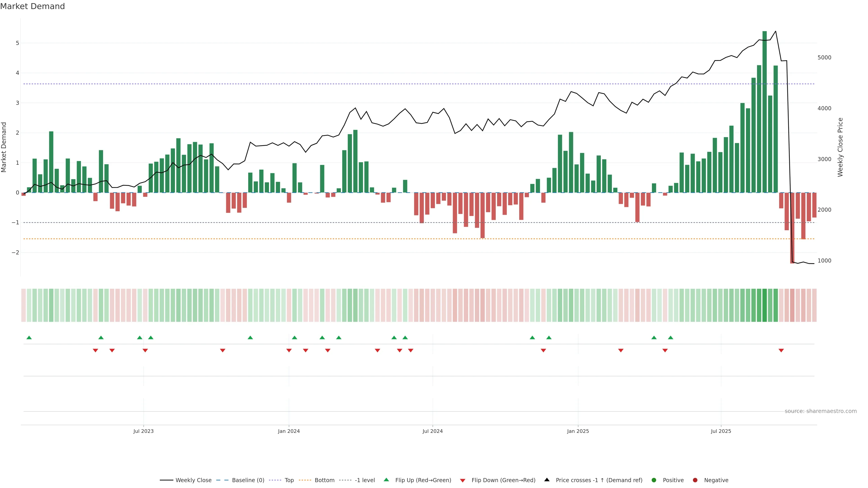Click the last green flip-up marker before Jul 2025
Viewport: 868px width, 488px height.
pos(670,338)
